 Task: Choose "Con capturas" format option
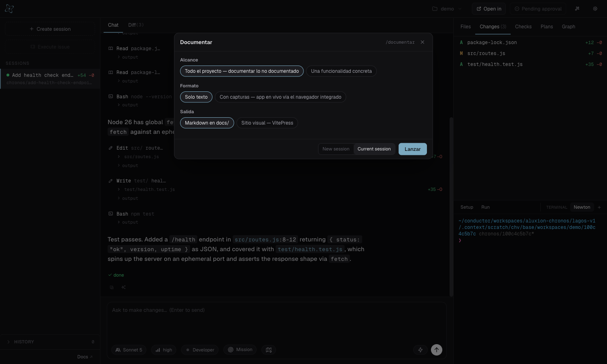(x=280, y=97)
